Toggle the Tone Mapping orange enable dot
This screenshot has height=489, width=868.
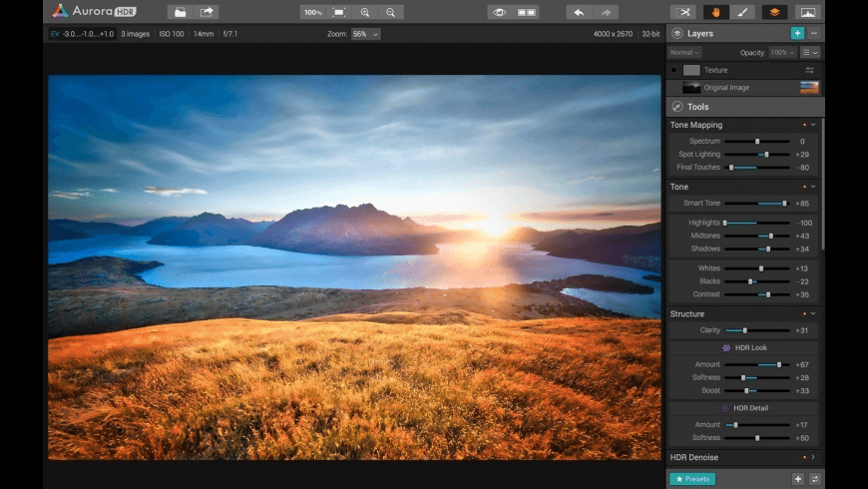(803, 125)
